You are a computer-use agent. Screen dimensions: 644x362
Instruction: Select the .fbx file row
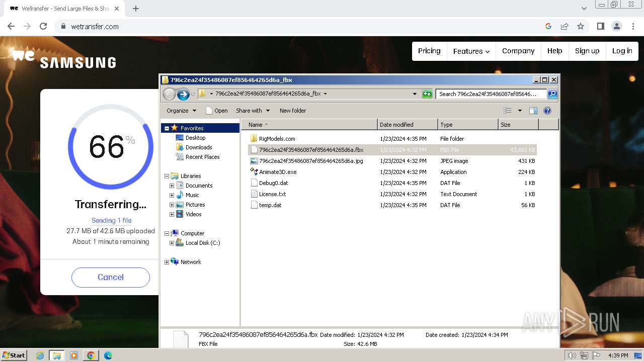tap(392, 150)
